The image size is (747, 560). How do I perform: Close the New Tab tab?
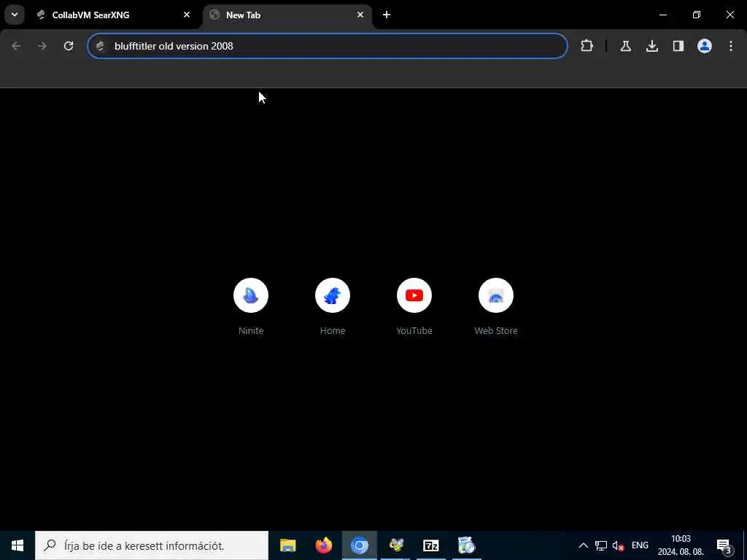360,15
